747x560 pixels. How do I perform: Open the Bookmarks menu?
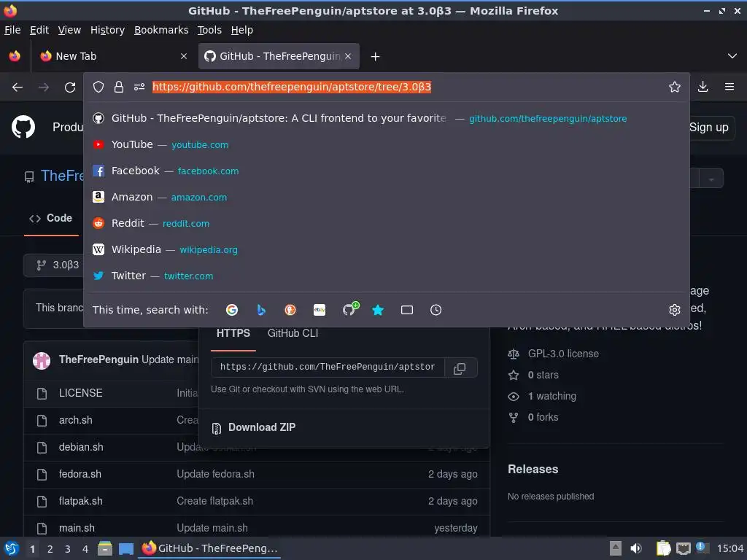[x=161, y=30]
